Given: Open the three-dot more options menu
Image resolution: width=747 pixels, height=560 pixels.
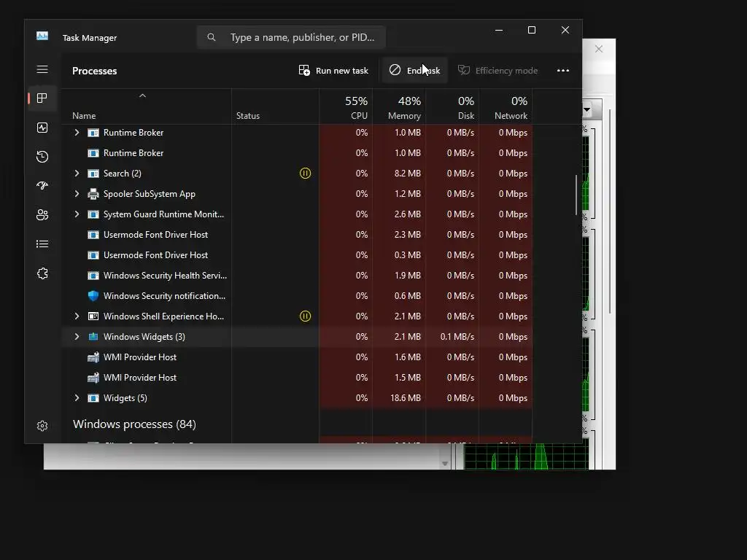Looking at the screenshot, I should point(563,71).
